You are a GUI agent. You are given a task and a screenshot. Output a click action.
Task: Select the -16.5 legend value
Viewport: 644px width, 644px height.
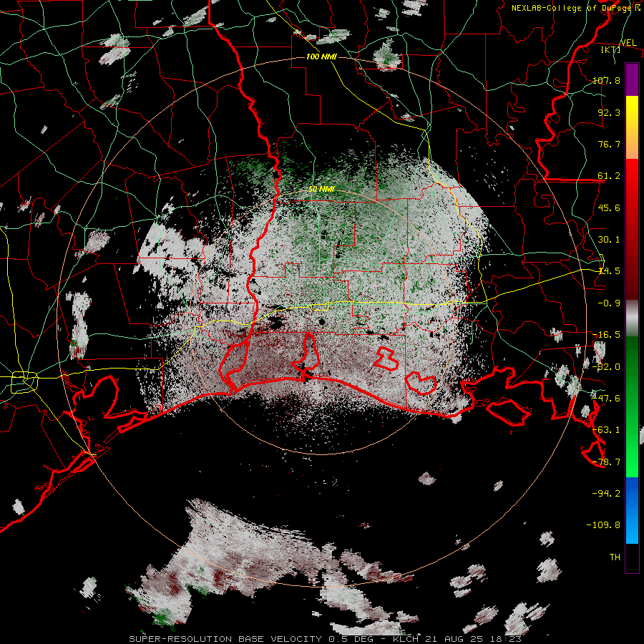(606, 335)
